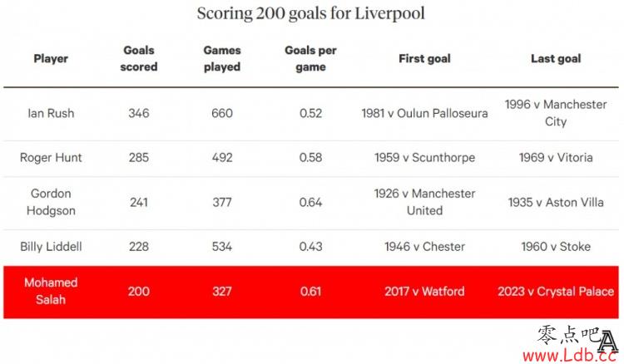Select the Gordon Hodgson name cell

click(51, 202)
